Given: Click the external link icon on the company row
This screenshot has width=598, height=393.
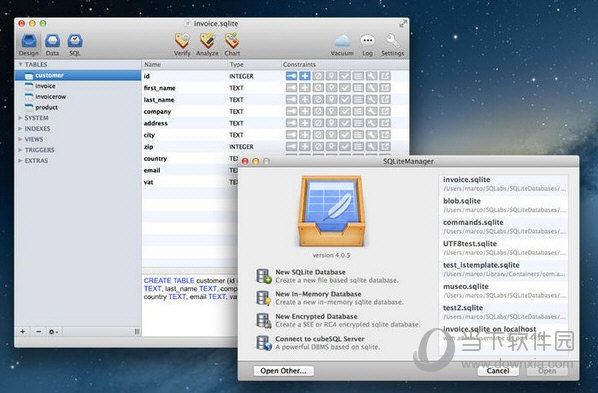Looking at the screenshot, I should click(385, 111).
